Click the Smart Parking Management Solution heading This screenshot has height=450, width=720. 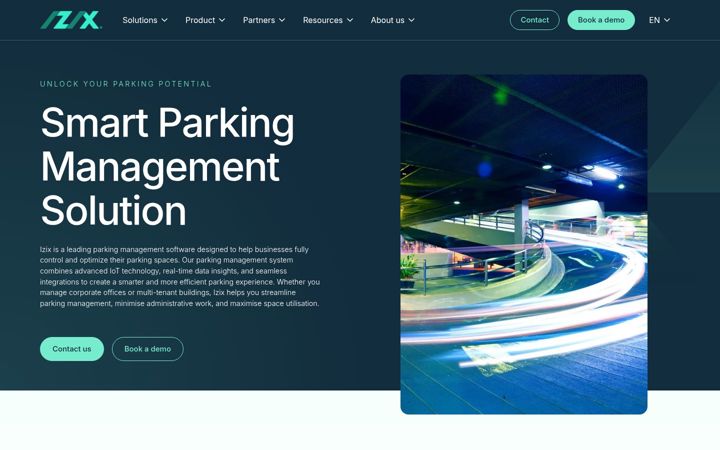pos(168,166)
